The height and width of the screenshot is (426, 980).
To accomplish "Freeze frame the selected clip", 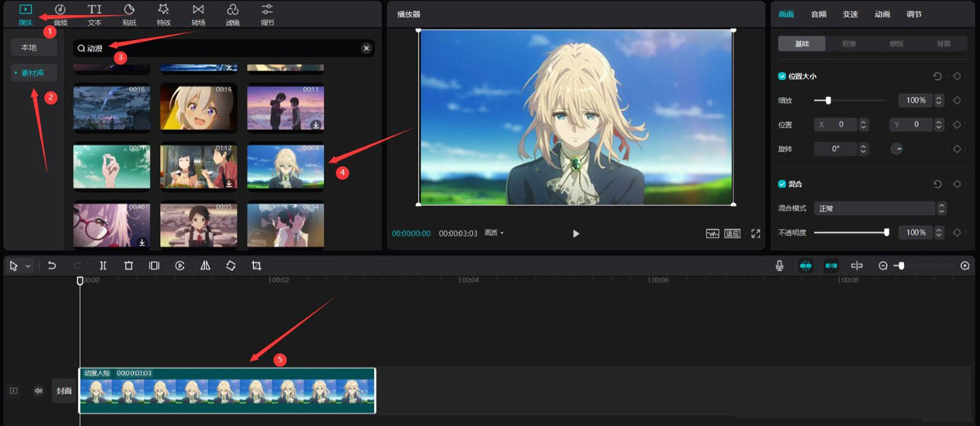I will 154,266.
